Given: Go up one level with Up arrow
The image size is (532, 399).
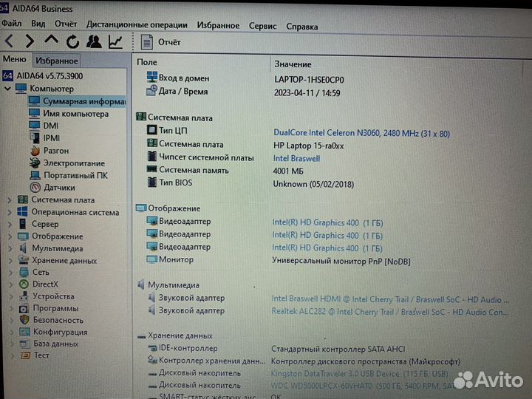Looking at the screenshot, I should click(51, 41).
